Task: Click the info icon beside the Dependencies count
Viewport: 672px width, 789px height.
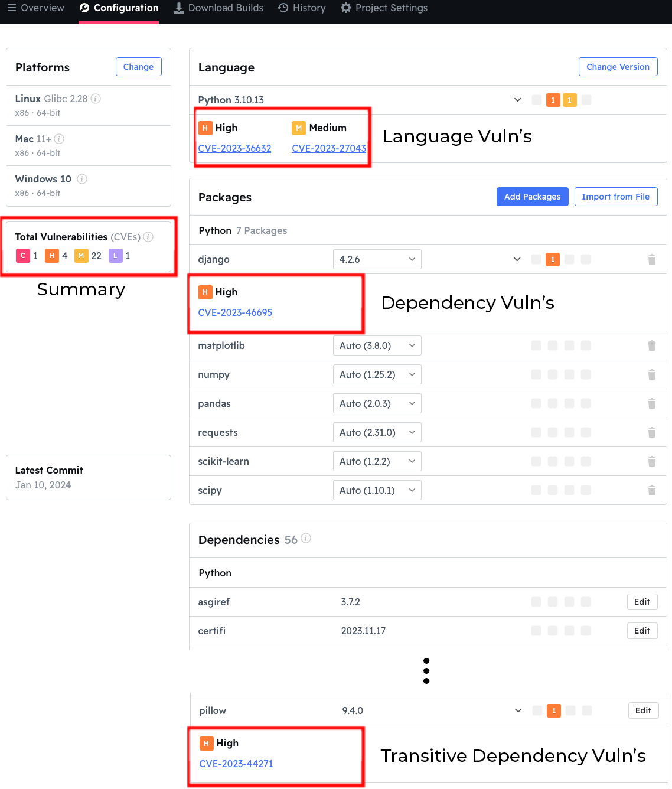Action: tap(306, 538)
